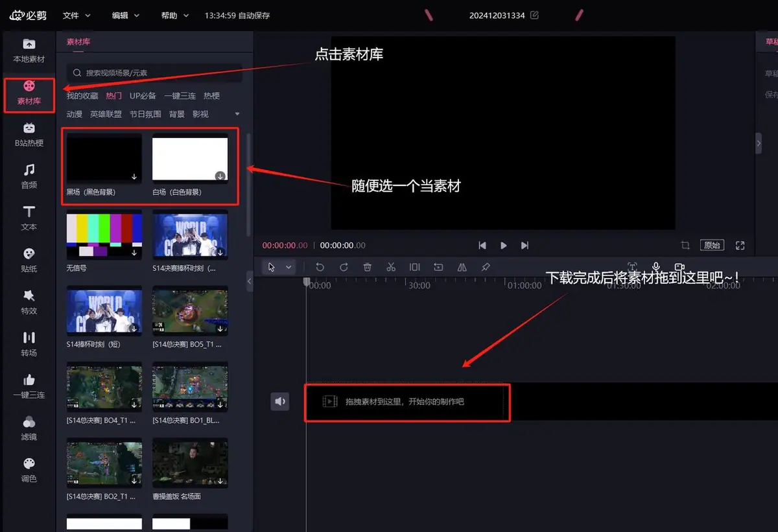Switch to the UP必备 category

[143, 96]
